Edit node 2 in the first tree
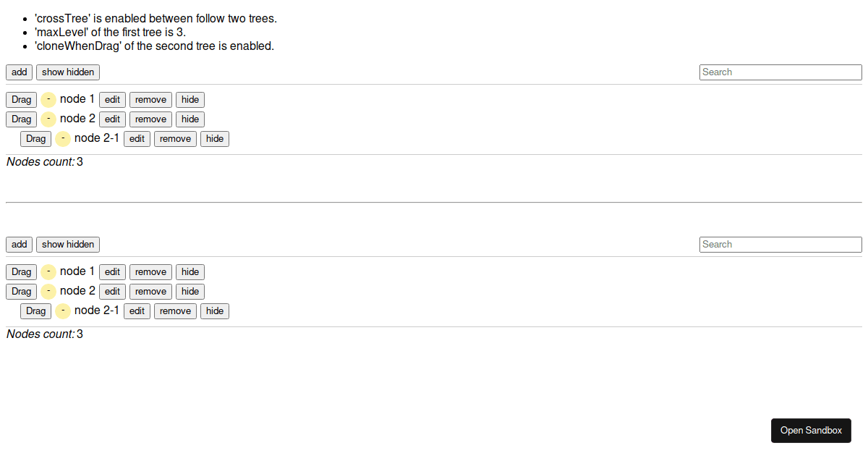Image resolution: width=868 pixels, height=456 pixels. click(112, 119)
